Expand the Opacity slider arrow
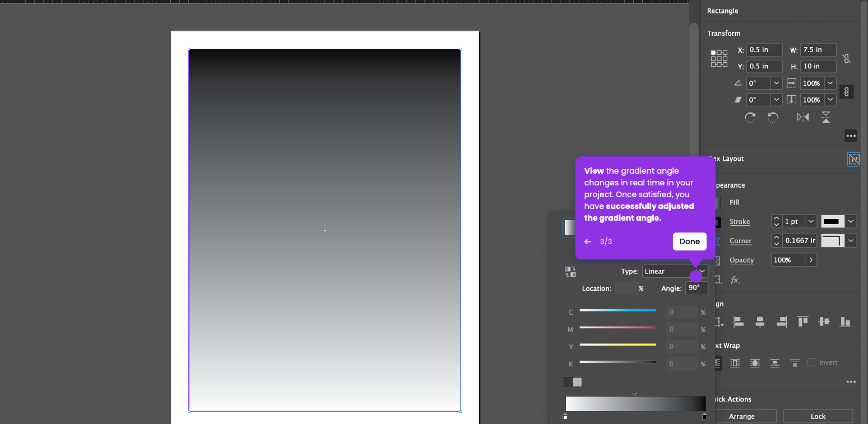868x424 pixels. point(811,260)
